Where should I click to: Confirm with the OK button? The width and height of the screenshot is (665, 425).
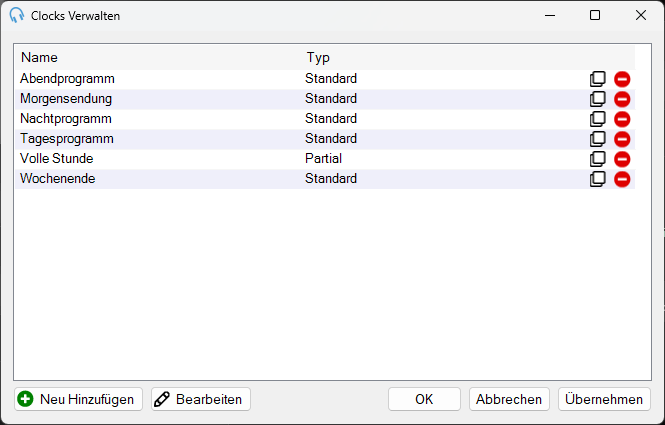pyautogui.click(x=424, y=399)
